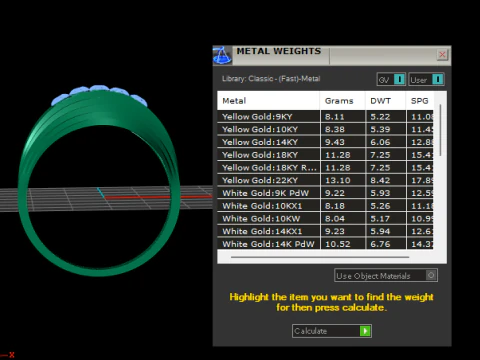Viewport: 480px width, 360px height.
Task: Click the vertical scrollbar of metals list
Action: [x=440, y=130]
